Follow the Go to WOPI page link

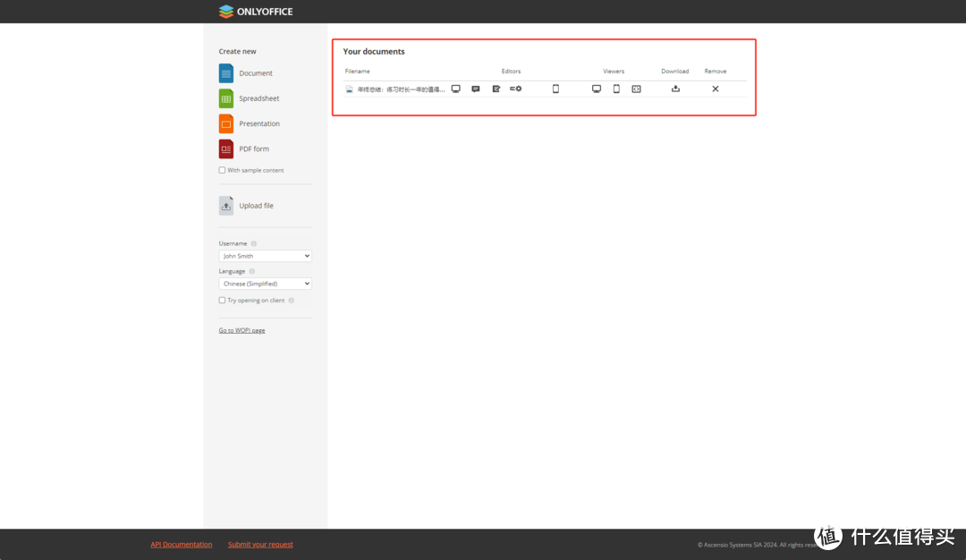241,331
